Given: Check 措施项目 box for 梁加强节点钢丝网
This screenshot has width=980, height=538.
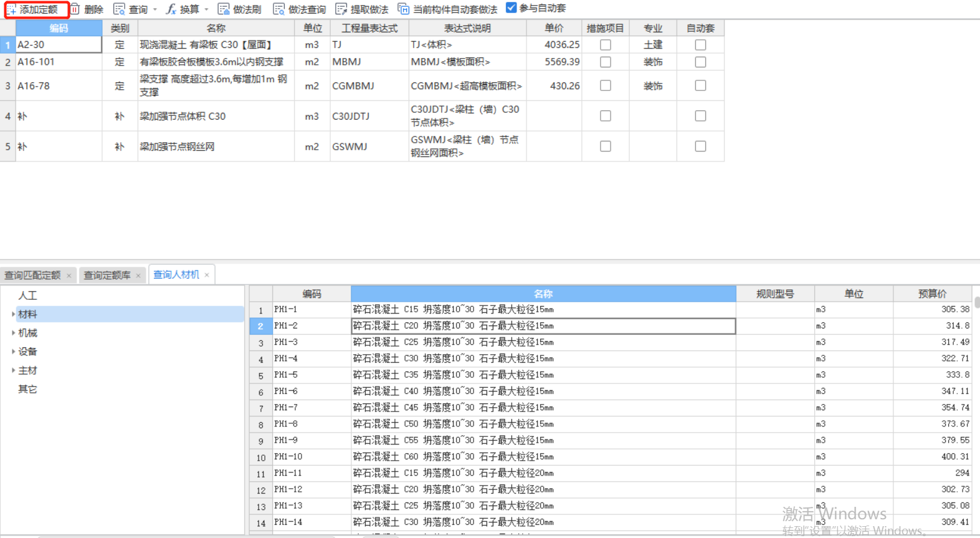Looking at the screenshot, I should 605,146.
